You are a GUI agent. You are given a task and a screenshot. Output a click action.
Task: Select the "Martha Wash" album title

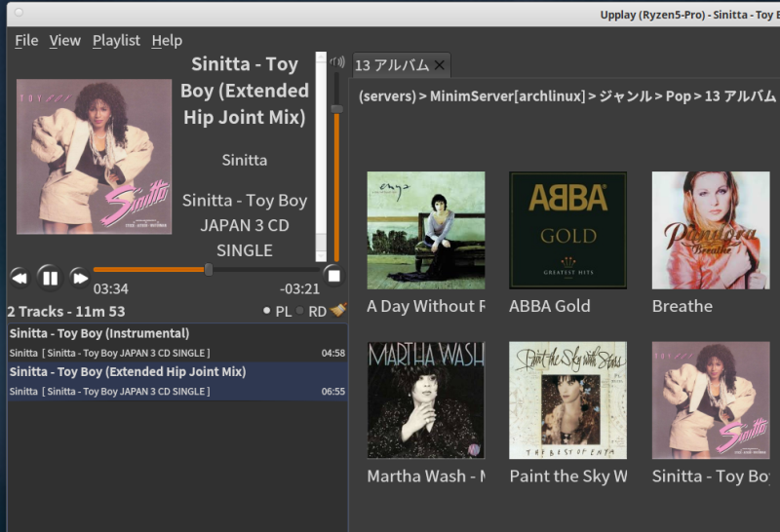[x=426, y=476]
